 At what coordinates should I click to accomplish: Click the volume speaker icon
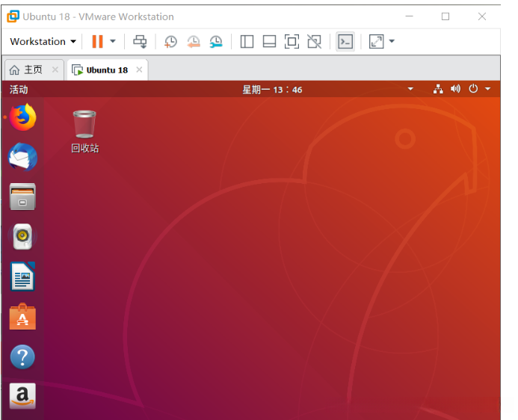[x=455, y=89]
